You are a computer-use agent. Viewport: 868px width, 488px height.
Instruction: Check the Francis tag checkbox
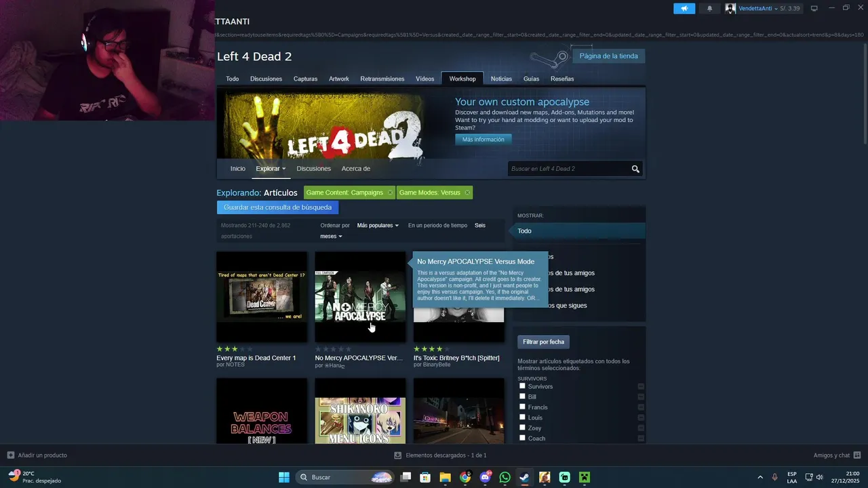click(x=522, y=407)
